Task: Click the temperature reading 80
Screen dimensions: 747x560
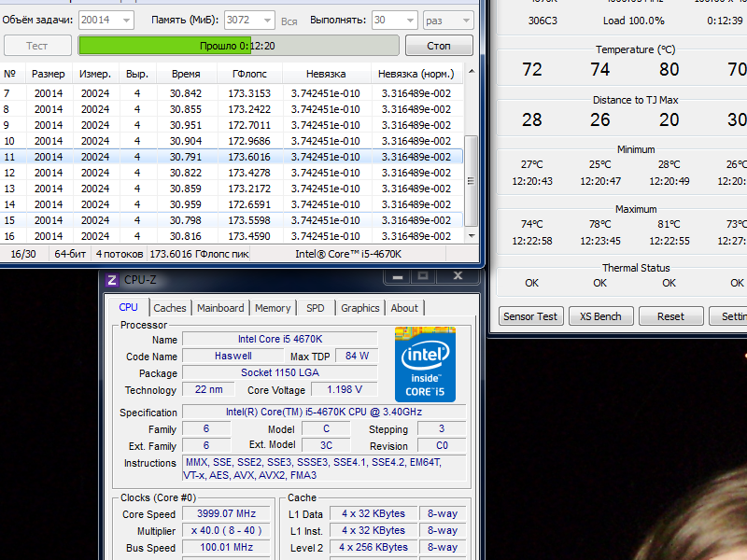Action: [669, 69]
